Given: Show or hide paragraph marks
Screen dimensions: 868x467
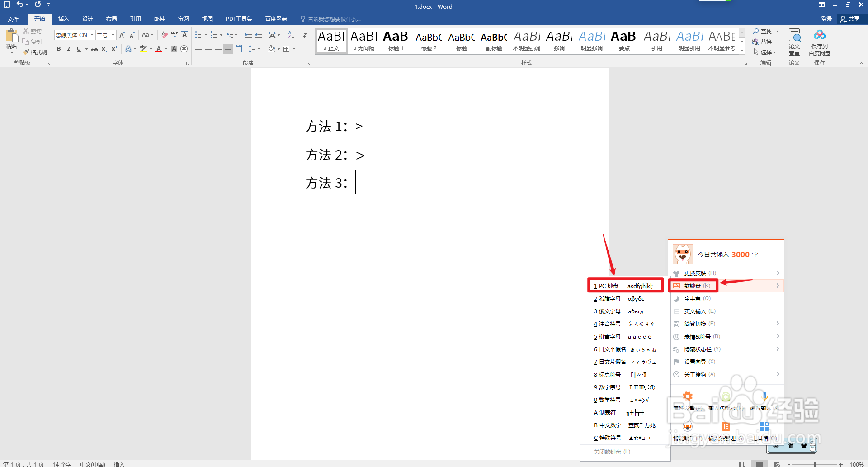Looking at the screenshot, I should [306, 35].
